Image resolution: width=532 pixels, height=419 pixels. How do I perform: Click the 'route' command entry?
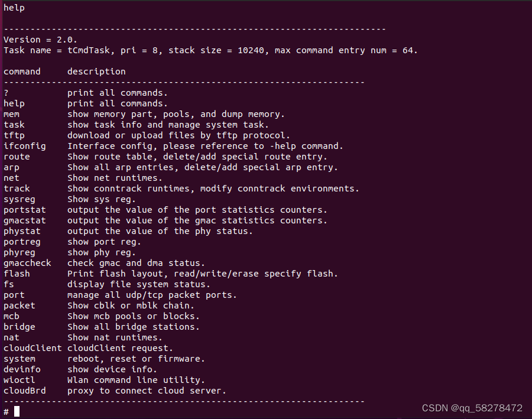[17, 157]
